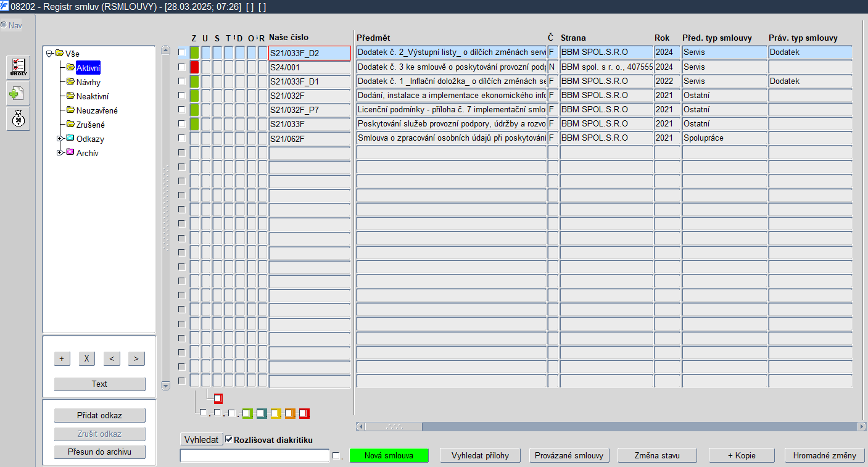Viewport: 868px width, 467px height.
Task: Collapse the Vše tree root
Action: 49,54
